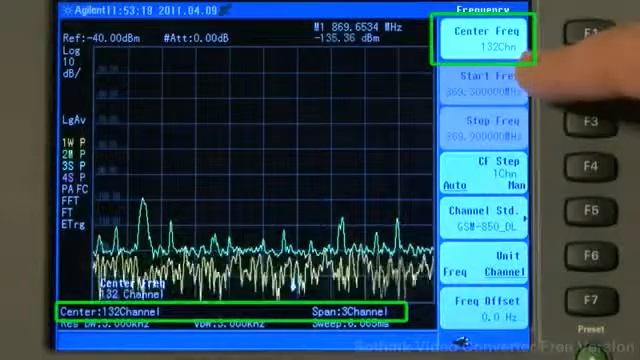Click the #Att:0.00dB attenuation text

coord(196,38)
